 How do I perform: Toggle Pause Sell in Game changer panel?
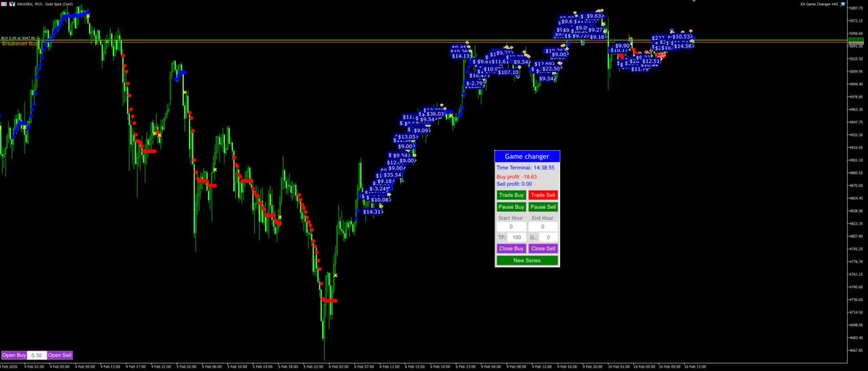click(x=543, y=207)
